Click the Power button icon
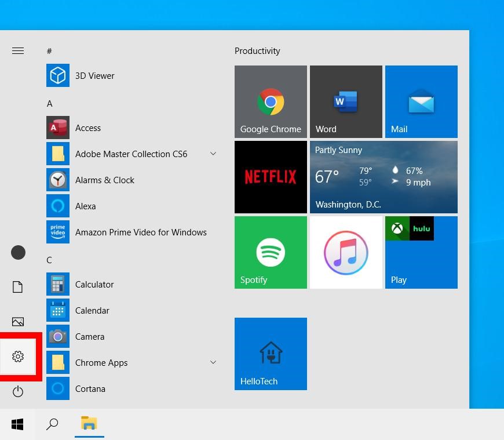Image resolution: width=504 pixels, height=440 pixels. tap(18, 392)
